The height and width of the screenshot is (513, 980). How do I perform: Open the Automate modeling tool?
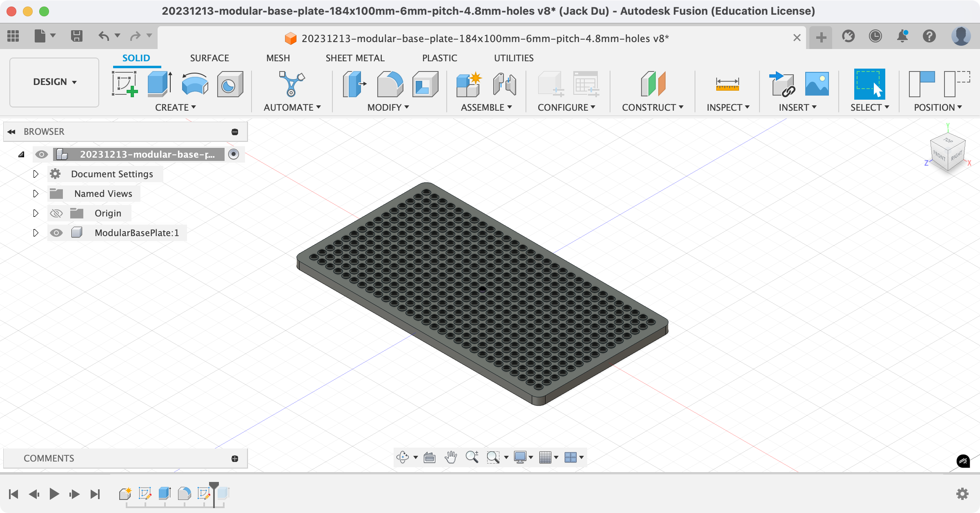tap(291, 84)
